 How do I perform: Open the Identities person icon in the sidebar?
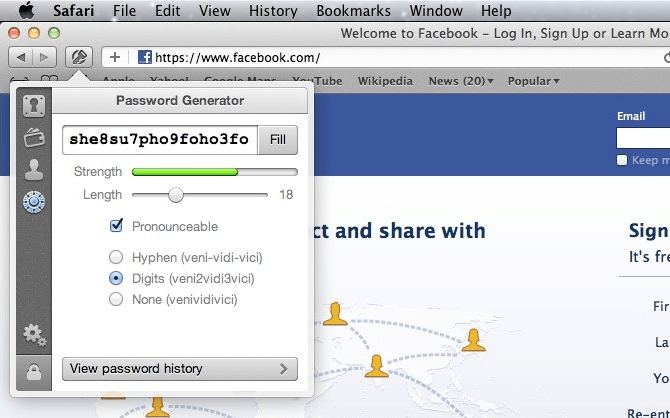click(34, 170)
